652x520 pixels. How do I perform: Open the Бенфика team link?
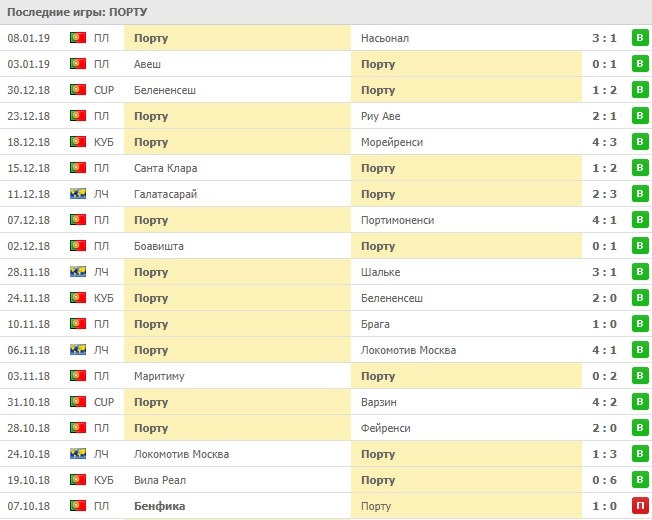coord(156,506)
